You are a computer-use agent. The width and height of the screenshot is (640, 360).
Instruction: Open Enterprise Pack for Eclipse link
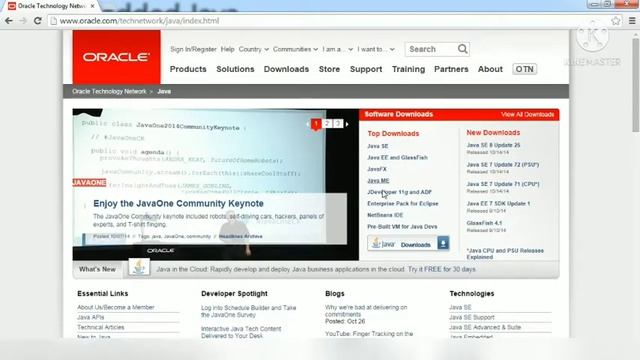(x=403, y=203)
